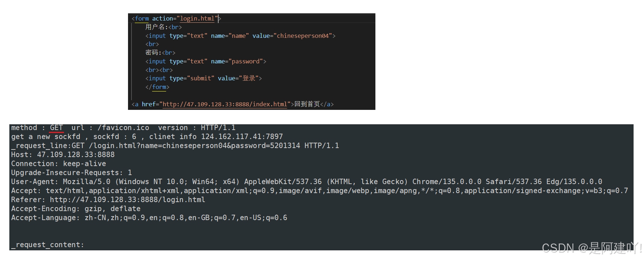
Task: Click the index.html URL in the href
Action: coord(225,104)
